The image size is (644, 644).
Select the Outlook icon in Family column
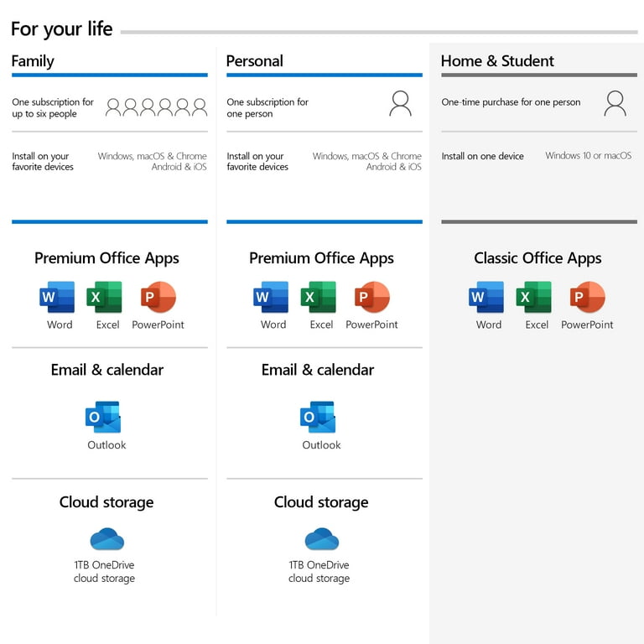(103, 418)
